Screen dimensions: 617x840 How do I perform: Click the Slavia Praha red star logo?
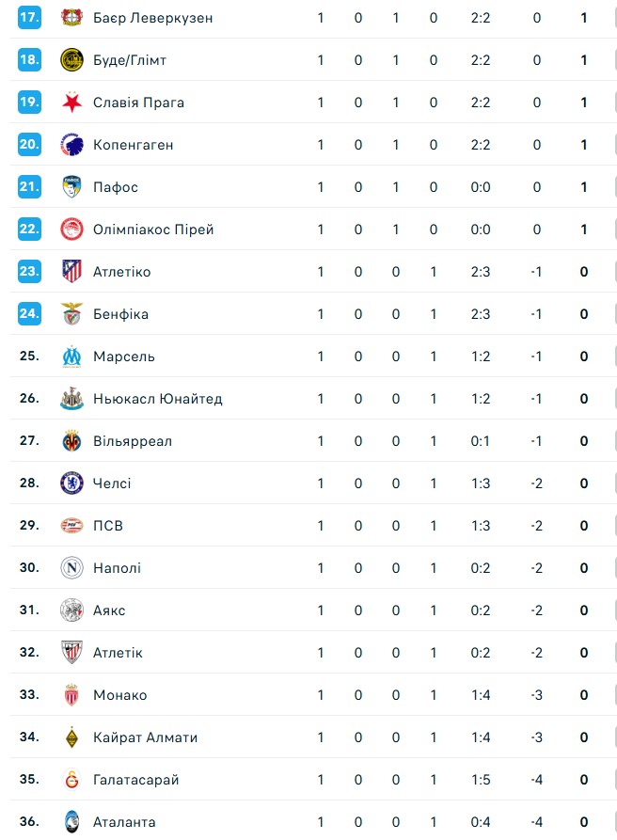click(71, 103)
